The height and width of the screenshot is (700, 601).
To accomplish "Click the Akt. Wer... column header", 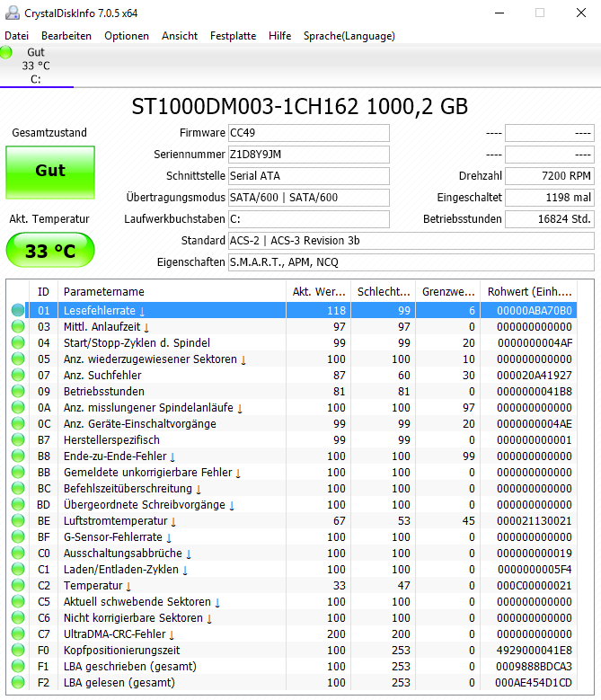I will pos(319,291).
